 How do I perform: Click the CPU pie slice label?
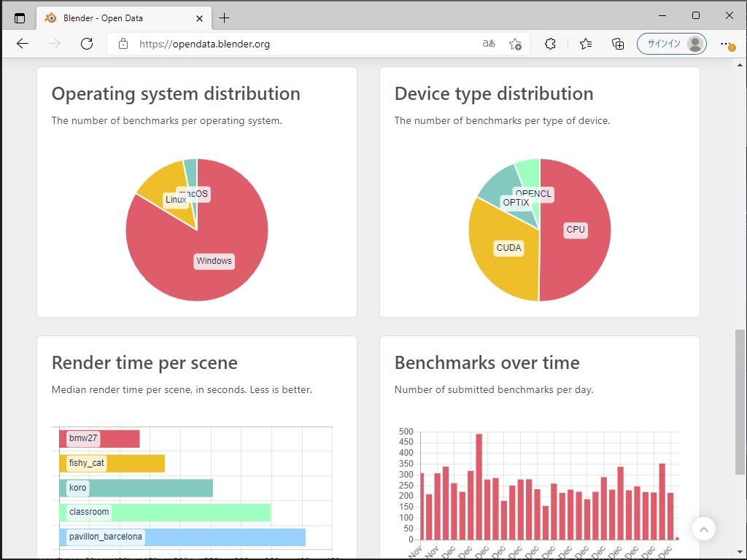pos(576,230)
